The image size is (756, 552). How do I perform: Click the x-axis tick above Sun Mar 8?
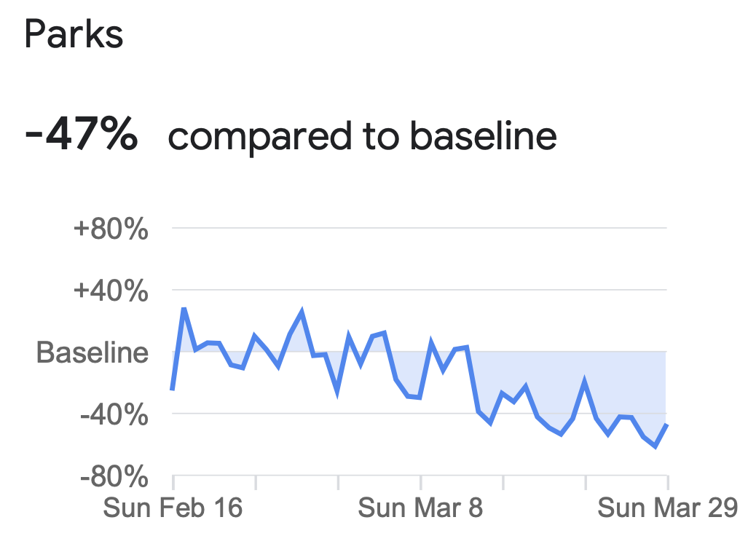point(420,482)
